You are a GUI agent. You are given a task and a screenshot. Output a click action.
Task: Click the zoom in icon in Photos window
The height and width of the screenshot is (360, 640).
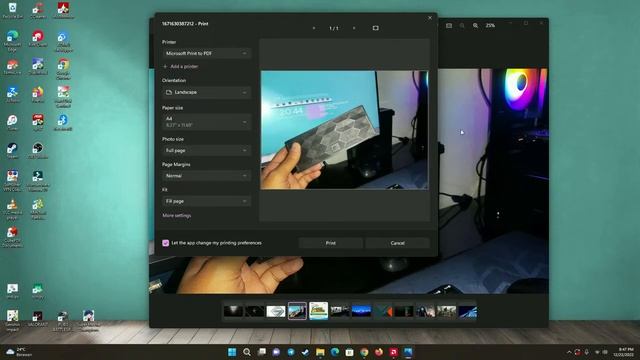point(476,25)
